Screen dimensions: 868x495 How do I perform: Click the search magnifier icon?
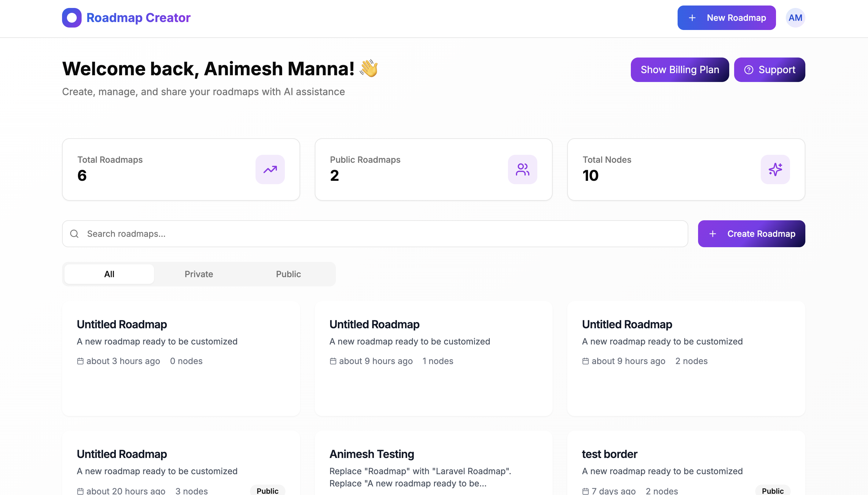coord(74,233)
